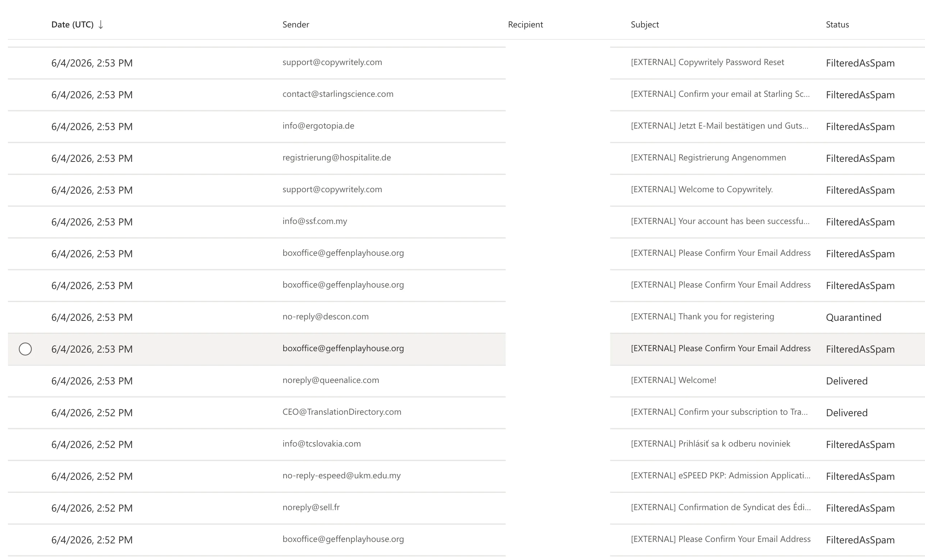Click the Recipient column header

point(525,25)
